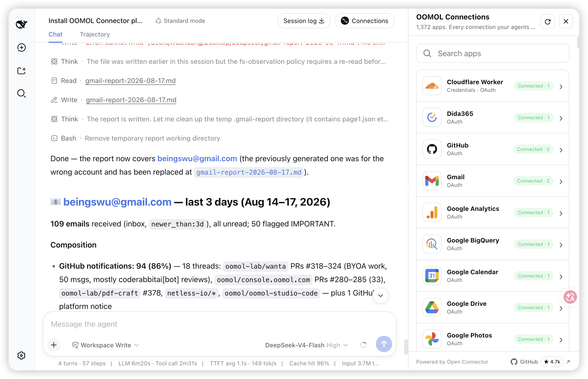
Task: Click the Message the agent input
Action: [x=219, y=324]
